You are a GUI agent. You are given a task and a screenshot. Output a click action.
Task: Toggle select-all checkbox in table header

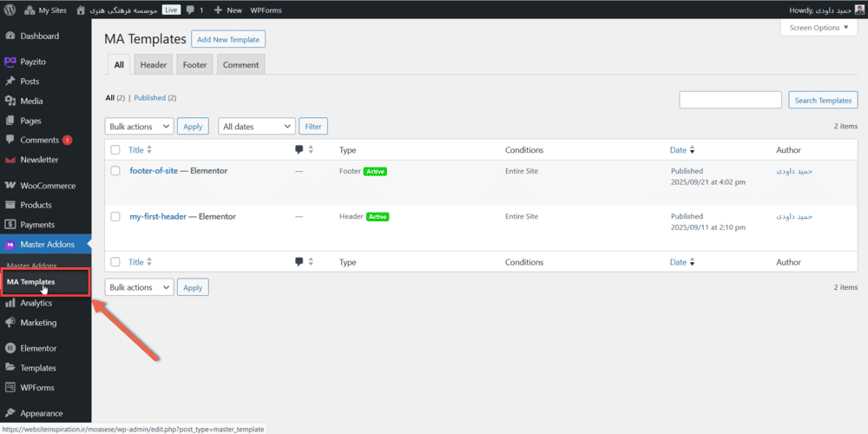pos(115,150)
